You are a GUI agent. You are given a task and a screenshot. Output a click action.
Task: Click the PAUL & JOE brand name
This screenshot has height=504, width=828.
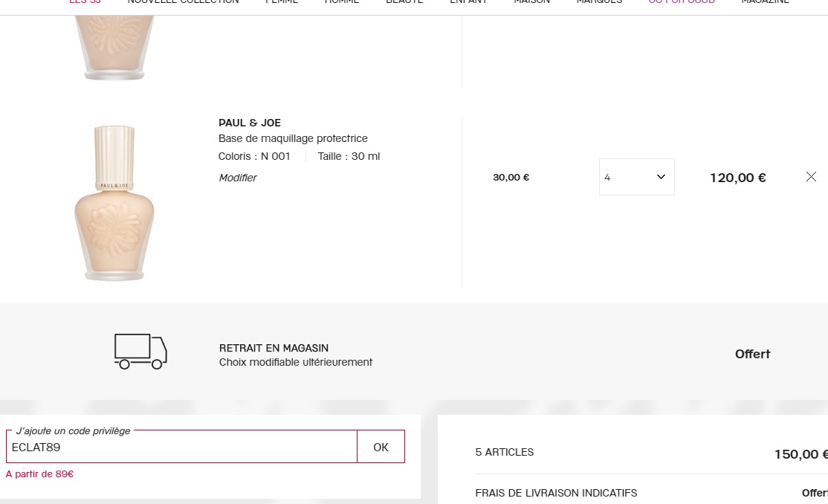coord(250,123)
